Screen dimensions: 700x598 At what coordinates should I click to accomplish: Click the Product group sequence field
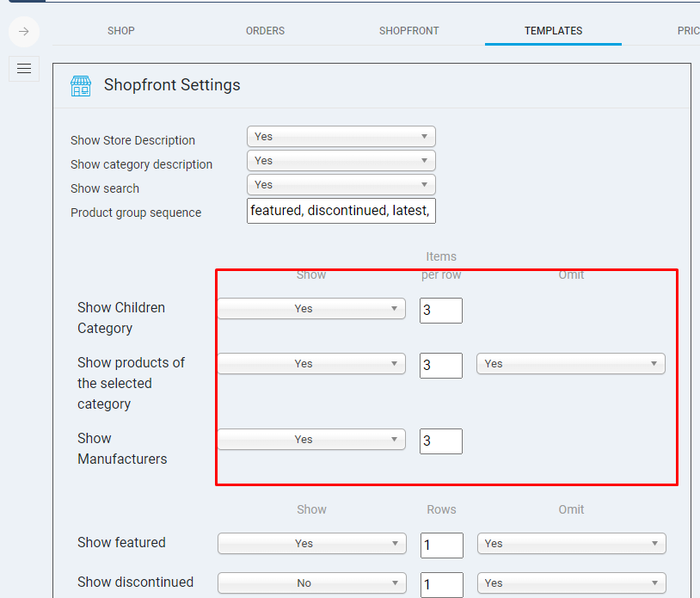(x=341, y=211)
